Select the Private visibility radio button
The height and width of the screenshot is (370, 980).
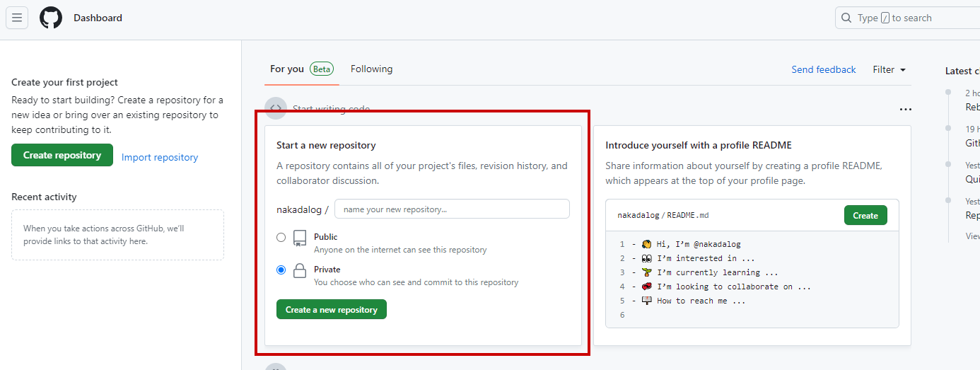coord(281,270)
